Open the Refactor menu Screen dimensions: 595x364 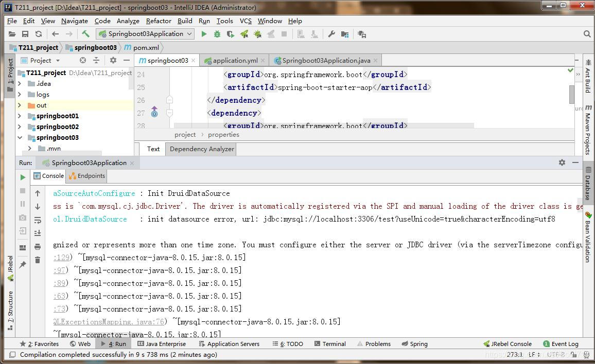(x=158, y=21)
